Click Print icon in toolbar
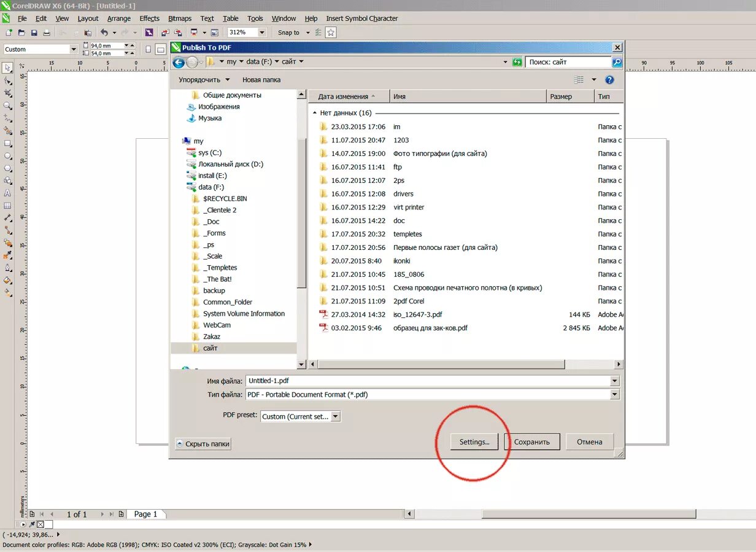756x552 pixels. point(47,33)
